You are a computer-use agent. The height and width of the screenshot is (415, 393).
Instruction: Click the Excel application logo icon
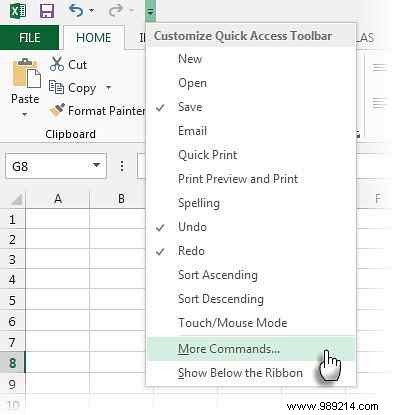point(18,11)
